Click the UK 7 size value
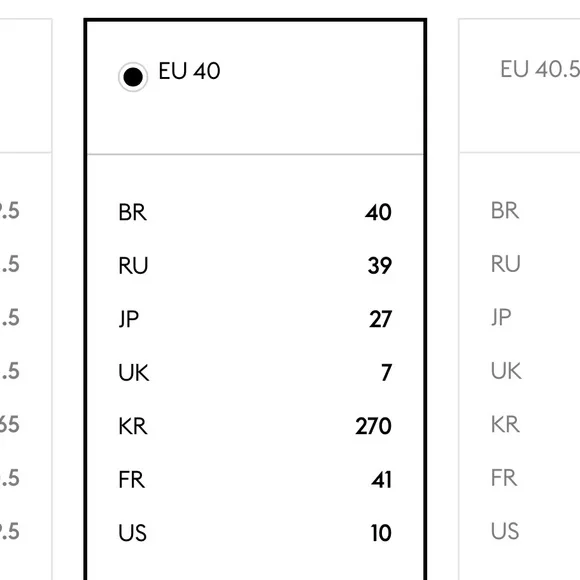 tap(386, 372)
